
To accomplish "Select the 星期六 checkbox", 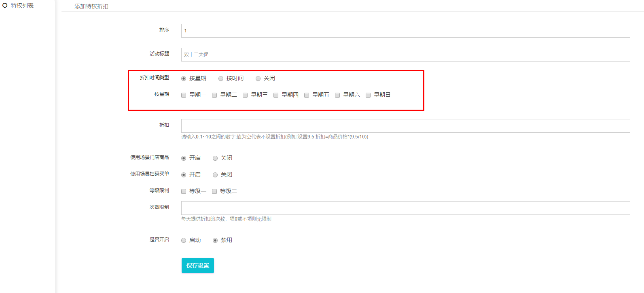I will click(337, 95).
